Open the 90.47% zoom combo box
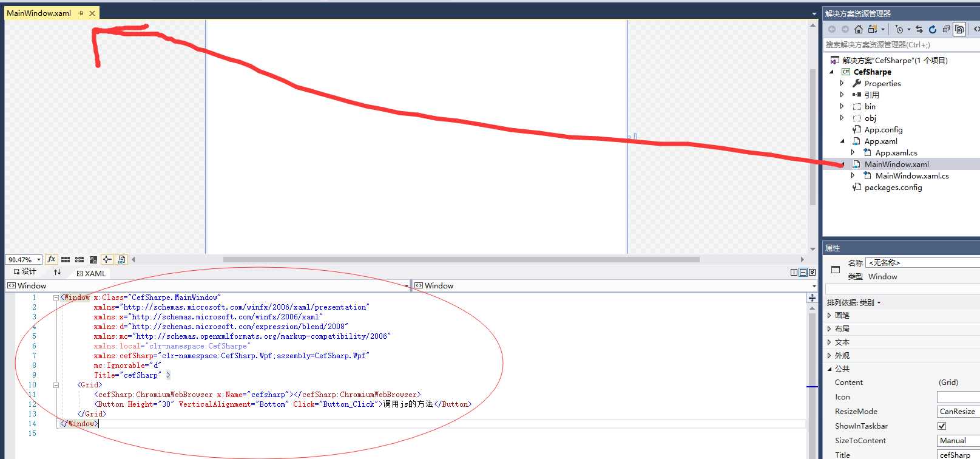980x459 pixels. point(24,259)
